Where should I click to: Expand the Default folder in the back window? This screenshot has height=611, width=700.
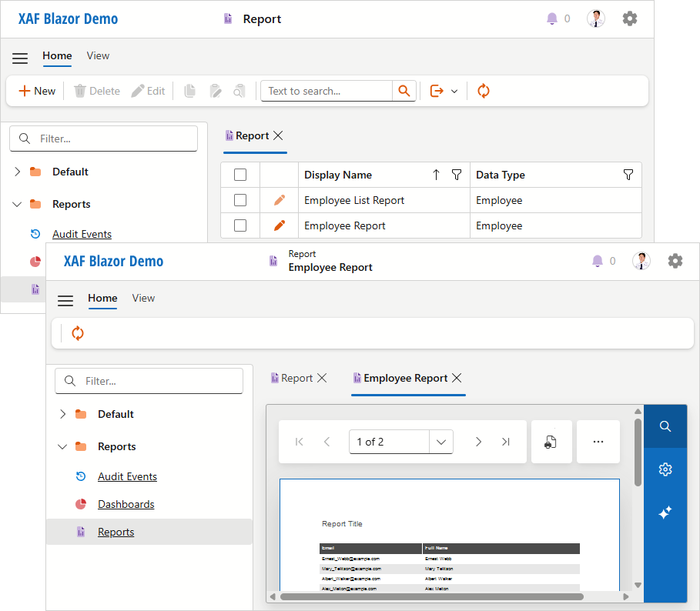click(x=17, y=172)
